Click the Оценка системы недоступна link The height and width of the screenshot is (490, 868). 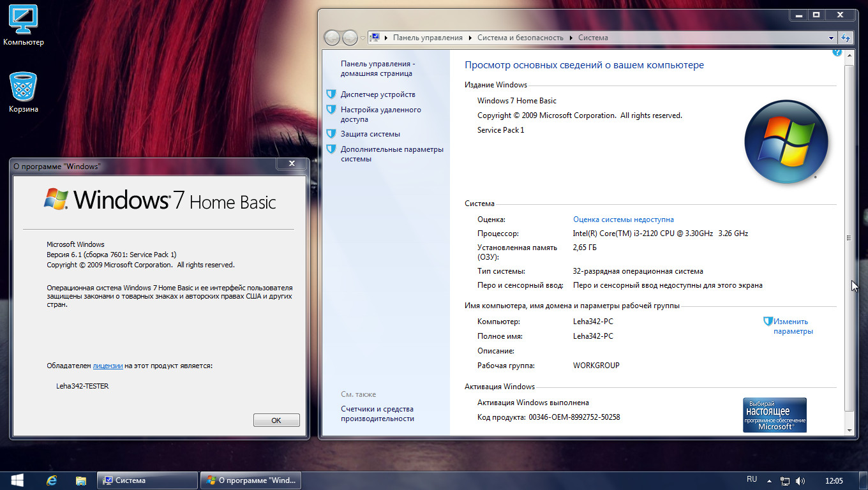[x=624, y=219]
